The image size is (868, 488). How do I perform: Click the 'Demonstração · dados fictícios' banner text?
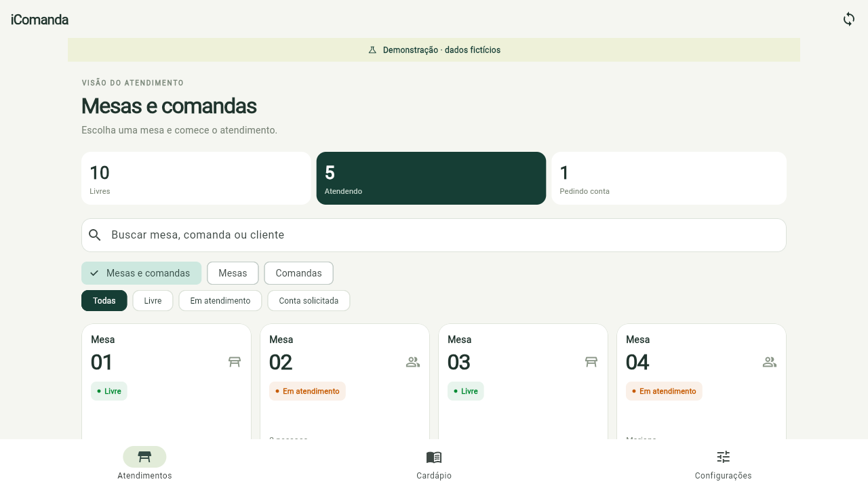pos(441,50)
